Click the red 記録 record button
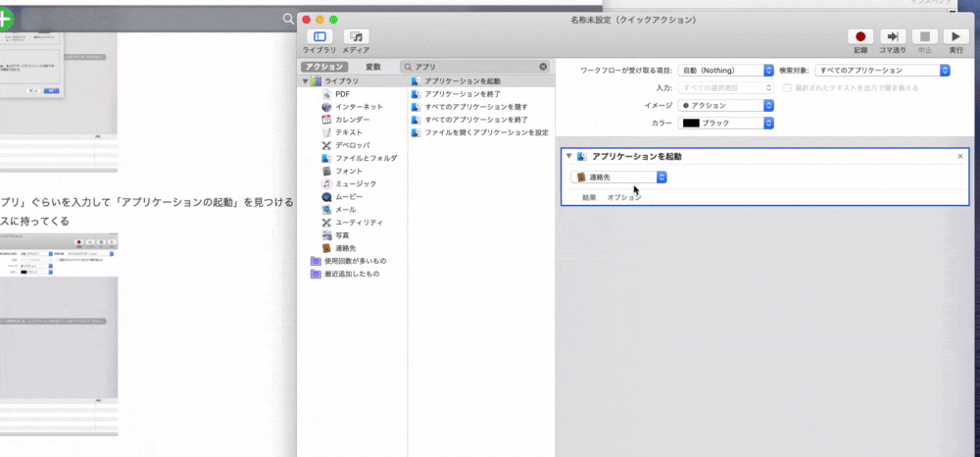Viewport: 980px width, 457px height. [x=860, y=37]
